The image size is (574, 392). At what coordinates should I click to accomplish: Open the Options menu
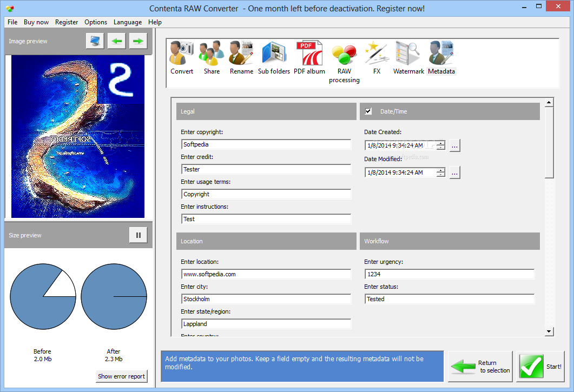[96, 22]
